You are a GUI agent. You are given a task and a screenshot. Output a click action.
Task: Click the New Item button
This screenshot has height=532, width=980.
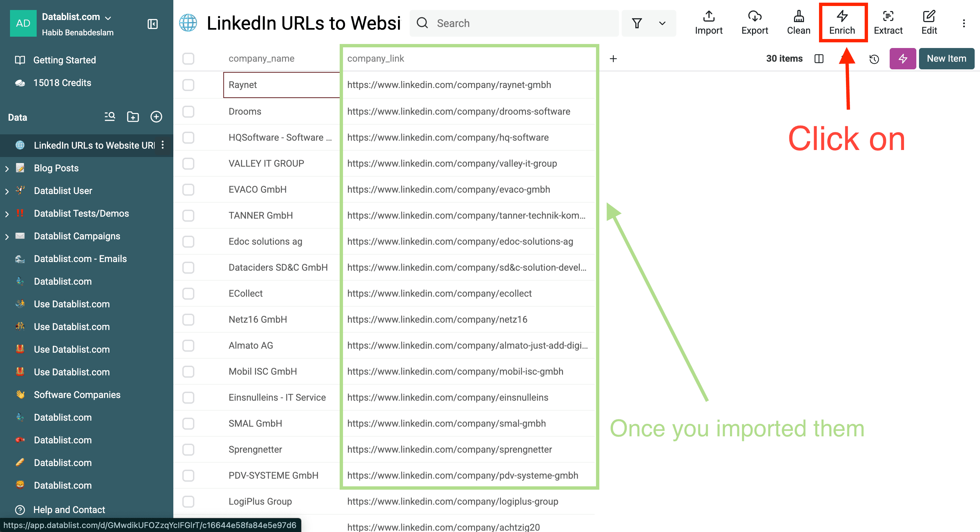946,59
